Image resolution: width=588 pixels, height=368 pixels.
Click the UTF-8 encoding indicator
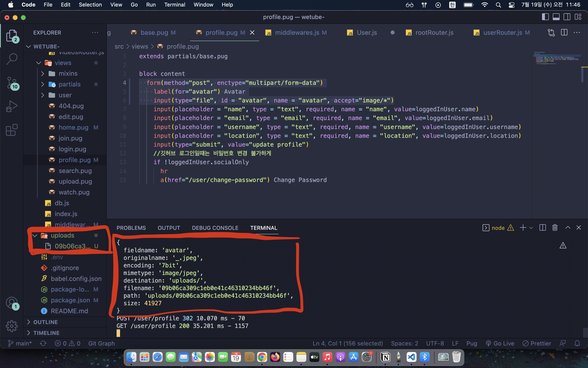pos(435,343)
